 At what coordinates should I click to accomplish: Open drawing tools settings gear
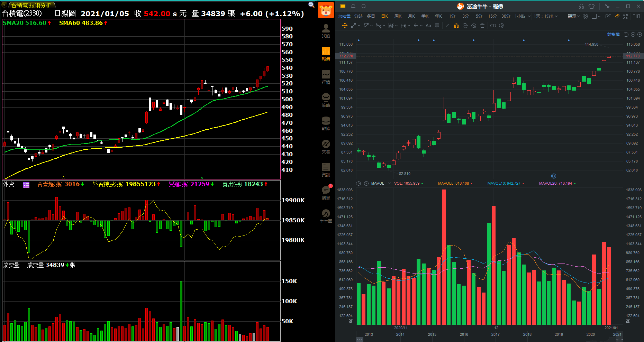coord(502,26)
